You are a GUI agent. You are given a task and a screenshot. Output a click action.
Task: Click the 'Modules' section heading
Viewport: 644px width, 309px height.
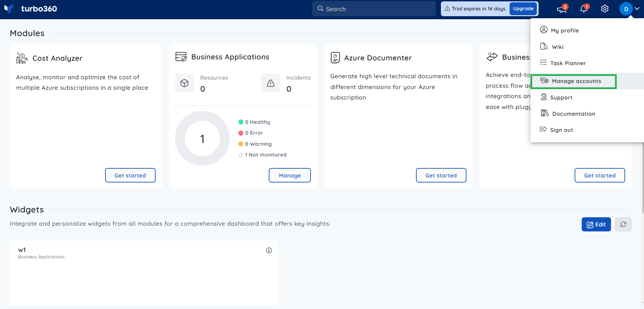[x=27, y=33]
